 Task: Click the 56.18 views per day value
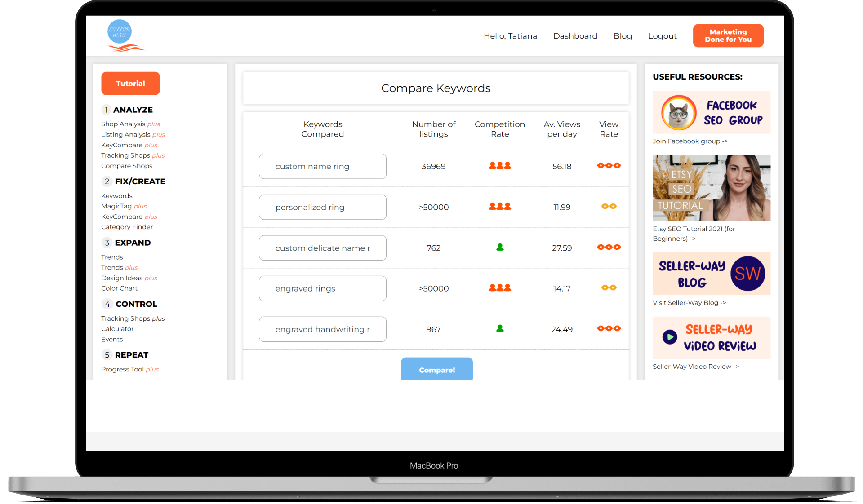point(562,166)
